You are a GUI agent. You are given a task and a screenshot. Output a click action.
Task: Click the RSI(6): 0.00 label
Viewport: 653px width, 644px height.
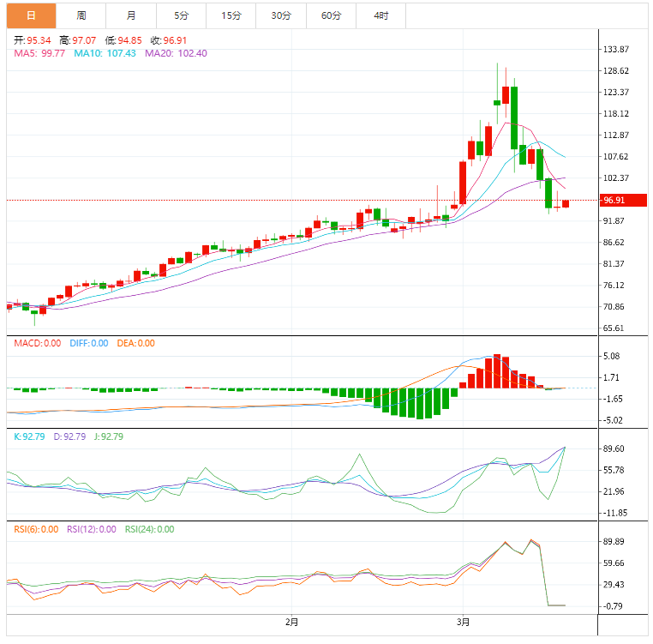click(37, 529)
